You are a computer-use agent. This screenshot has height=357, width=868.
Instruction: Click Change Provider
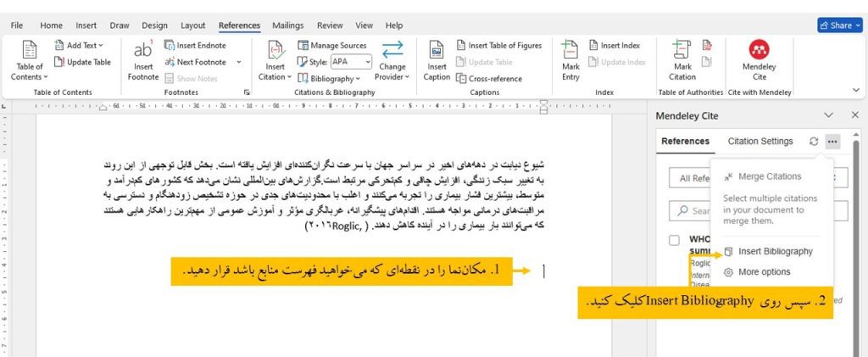coord(392,61)
